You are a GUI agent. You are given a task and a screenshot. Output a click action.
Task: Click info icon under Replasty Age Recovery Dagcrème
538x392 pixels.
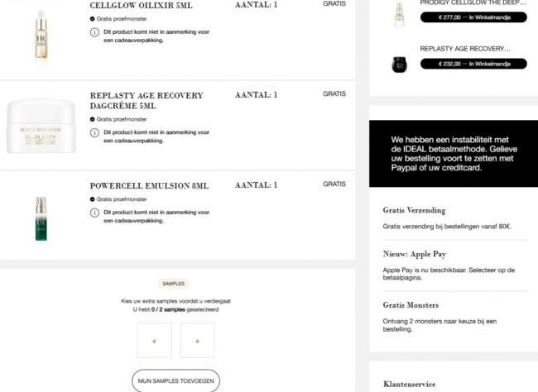[x=94, y=132]
